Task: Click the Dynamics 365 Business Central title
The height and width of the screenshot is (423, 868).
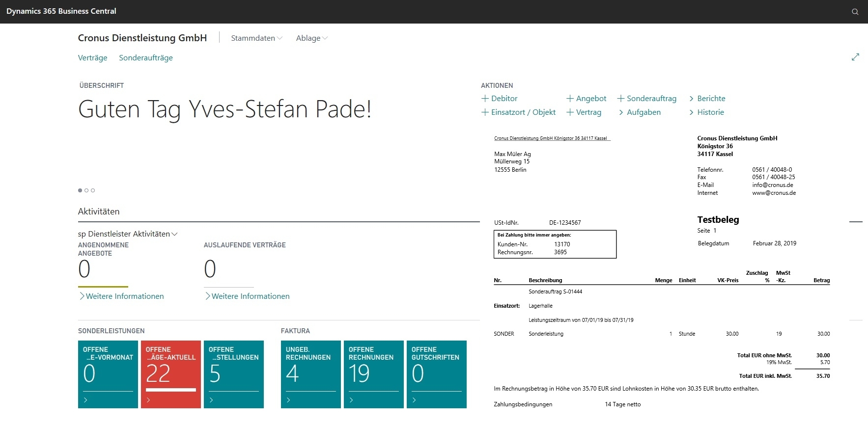Action: click(61, 11)
